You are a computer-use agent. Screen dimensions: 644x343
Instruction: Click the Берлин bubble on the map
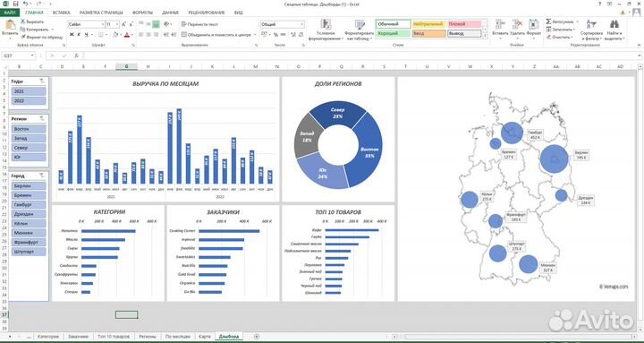pos(554,159)
